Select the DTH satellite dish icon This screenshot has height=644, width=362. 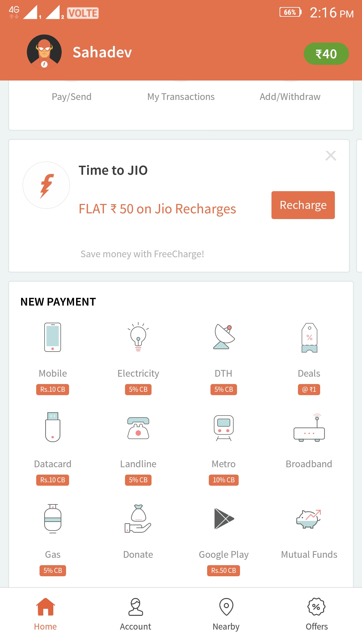pos(224,337)
